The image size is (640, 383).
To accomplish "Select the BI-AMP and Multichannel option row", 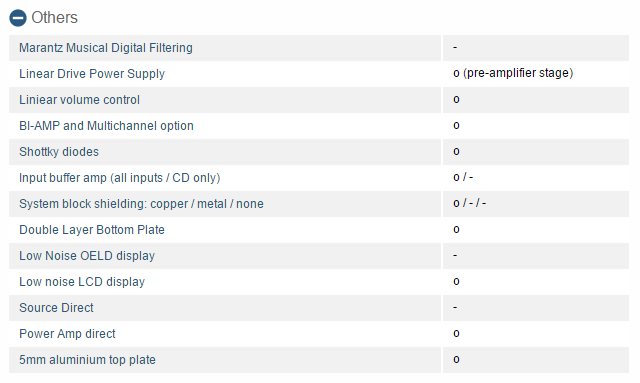I will click(x=319, y=126).
